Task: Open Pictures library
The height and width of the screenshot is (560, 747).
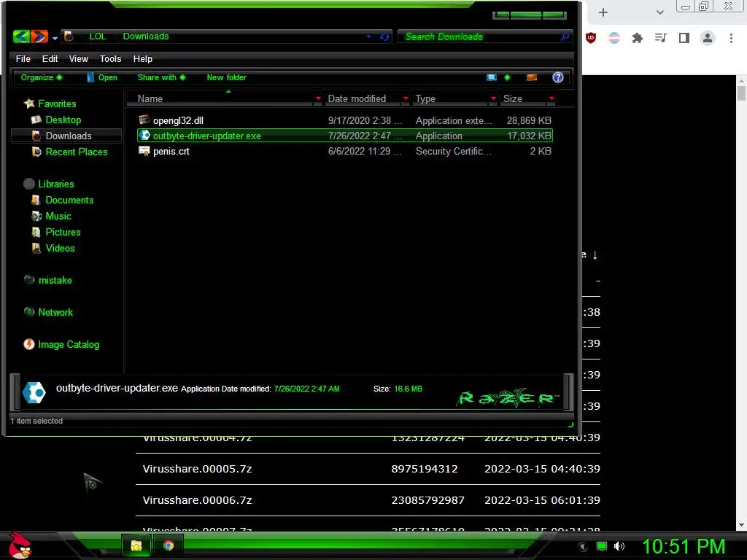Action: point(63,232)
